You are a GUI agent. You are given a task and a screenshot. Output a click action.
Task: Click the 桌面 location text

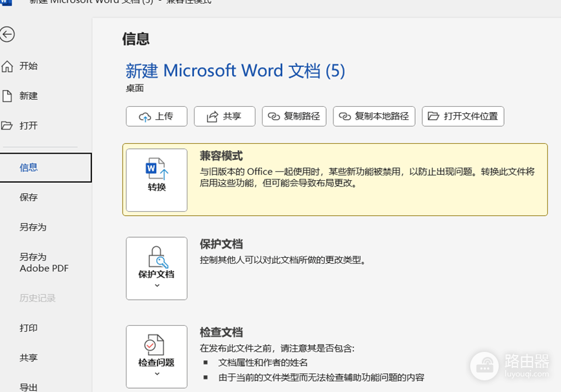point(134,88)
